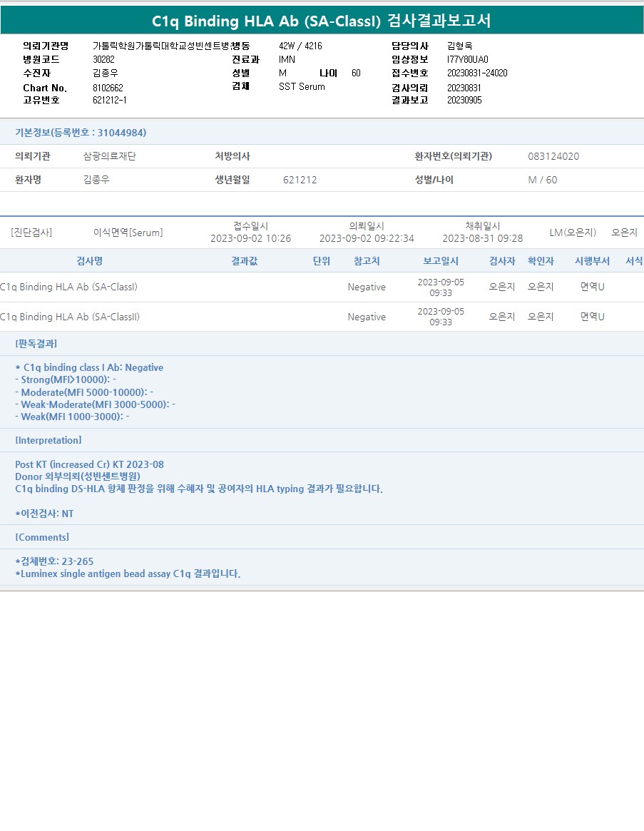Click the 기본정보 registration number header
The height and width of the screenshot is (831, 644).
pos(81,133)
